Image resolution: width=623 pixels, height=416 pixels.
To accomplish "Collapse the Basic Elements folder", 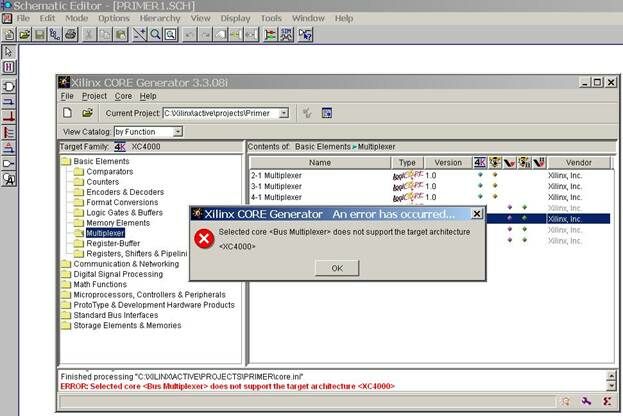I will click(66, 161).
